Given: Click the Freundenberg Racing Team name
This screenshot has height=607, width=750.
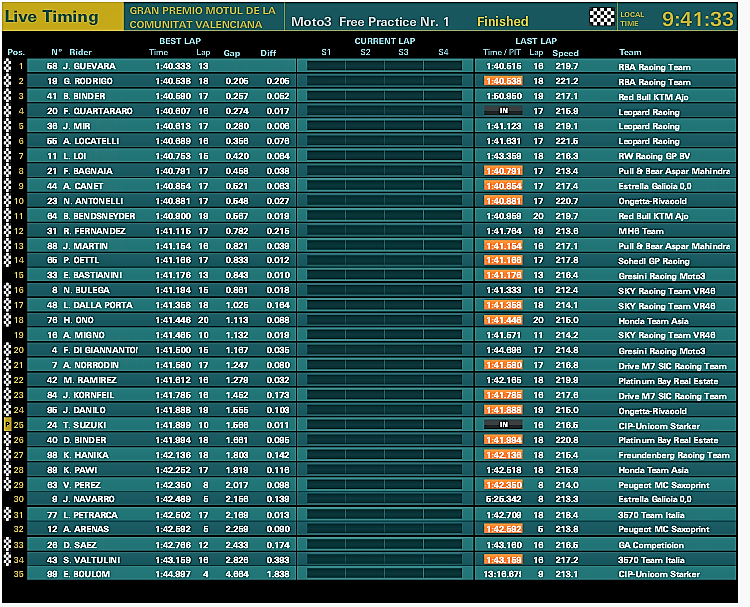Looking at the screenshot, I should coord(674,455).
